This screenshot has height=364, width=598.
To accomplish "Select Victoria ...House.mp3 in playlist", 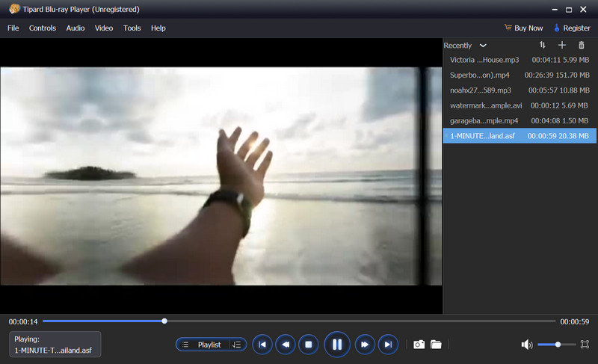I will [520, 60].
